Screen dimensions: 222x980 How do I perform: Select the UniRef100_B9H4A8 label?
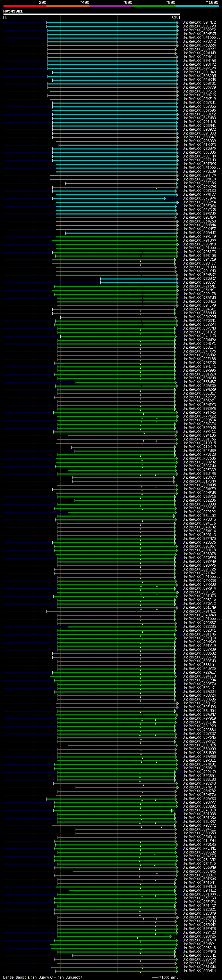pos(199,61)
